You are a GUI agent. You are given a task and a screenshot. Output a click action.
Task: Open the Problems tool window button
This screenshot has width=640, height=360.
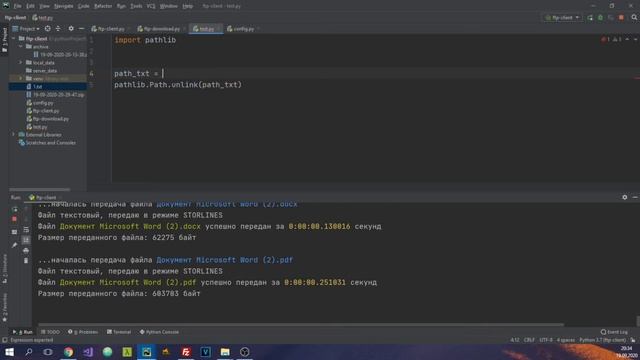[x=83, y=332]
